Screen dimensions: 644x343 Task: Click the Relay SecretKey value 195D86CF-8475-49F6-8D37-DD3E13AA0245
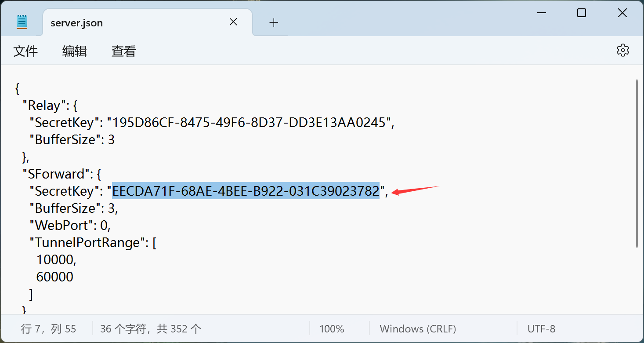[249, 123]
